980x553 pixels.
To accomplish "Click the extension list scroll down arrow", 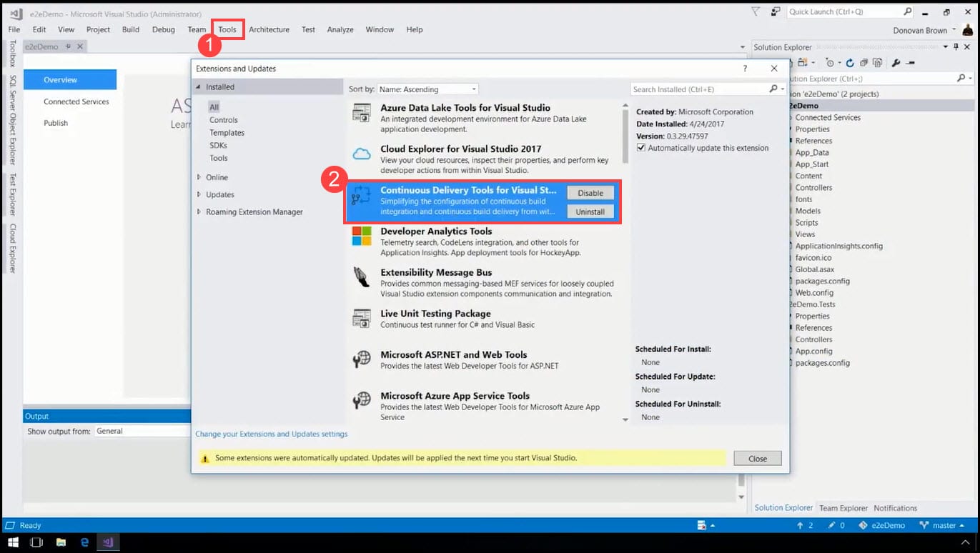I will click(625, 419).
